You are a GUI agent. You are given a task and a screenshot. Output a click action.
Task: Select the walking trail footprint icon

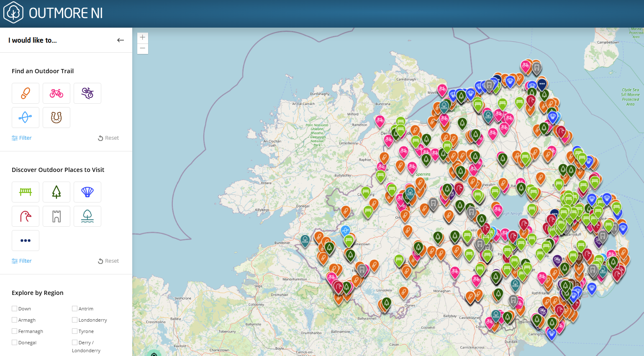[x=26, y=93]
